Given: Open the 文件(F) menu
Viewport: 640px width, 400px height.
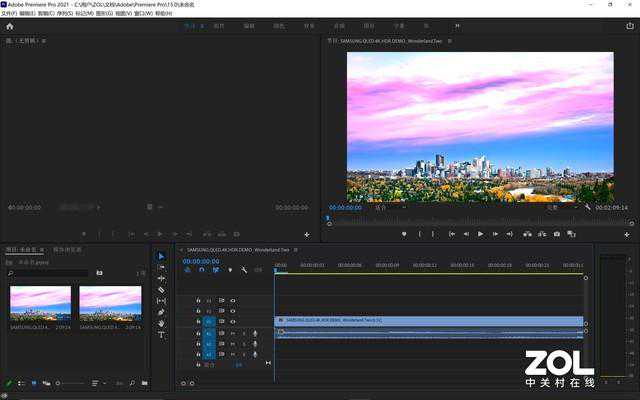Looking at the screenshot, I should [9, 14].
